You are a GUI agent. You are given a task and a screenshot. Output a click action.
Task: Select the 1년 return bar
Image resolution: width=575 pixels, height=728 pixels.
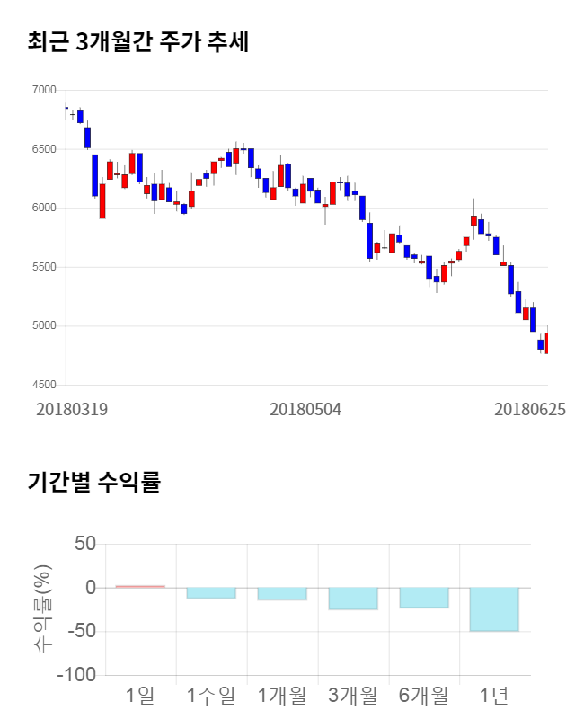click(494, 608)
